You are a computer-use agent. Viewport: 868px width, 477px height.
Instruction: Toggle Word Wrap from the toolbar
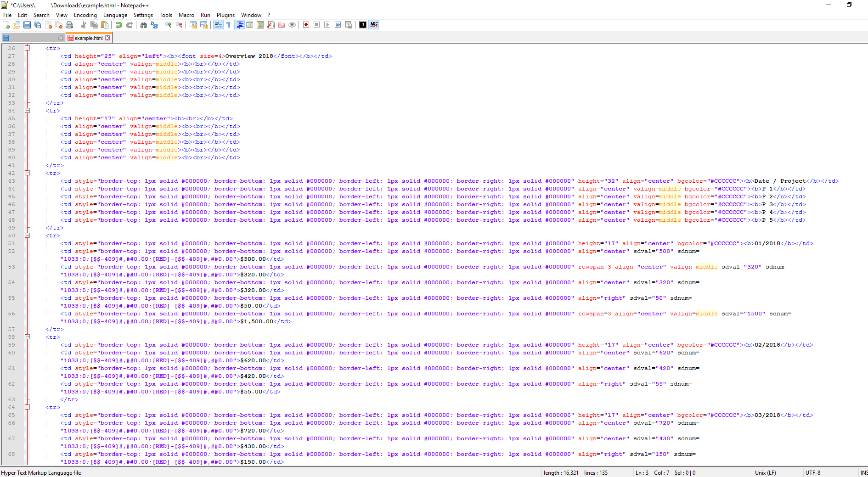[218, 25]
